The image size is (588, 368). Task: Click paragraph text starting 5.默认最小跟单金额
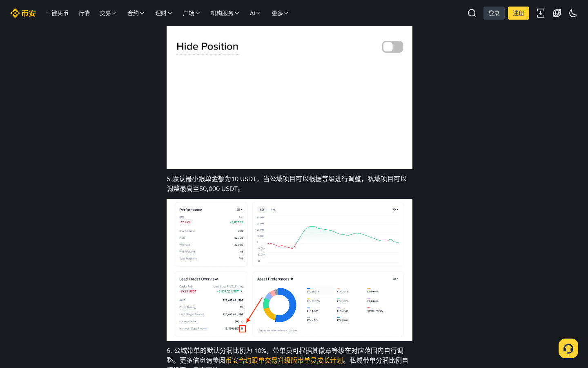(x=287, y=184)
